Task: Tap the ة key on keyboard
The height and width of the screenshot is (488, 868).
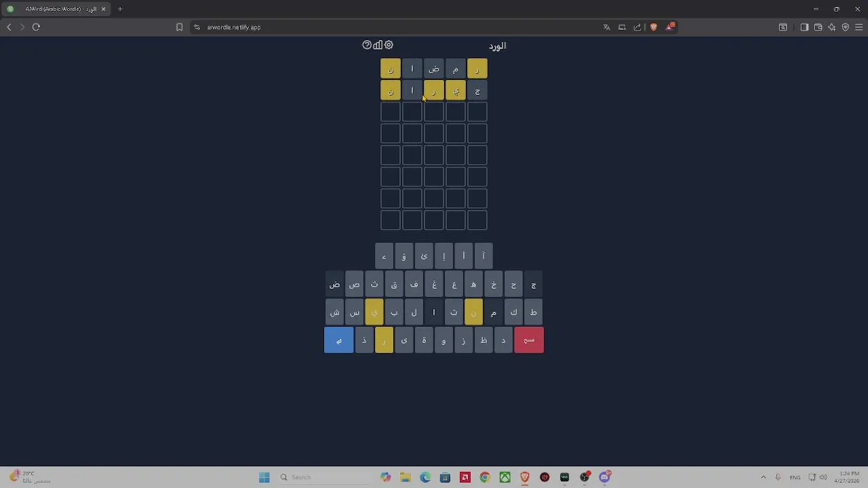Action: pos(424,340)
